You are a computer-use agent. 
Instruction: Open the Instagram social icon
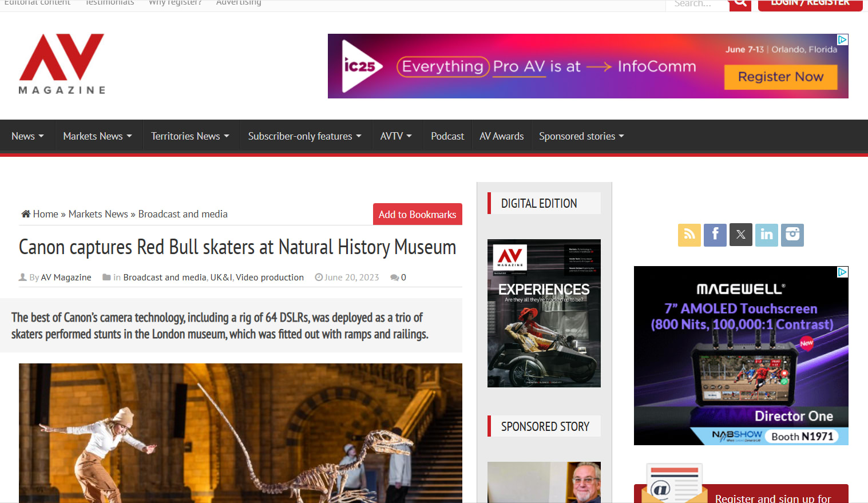click(792, 235)
